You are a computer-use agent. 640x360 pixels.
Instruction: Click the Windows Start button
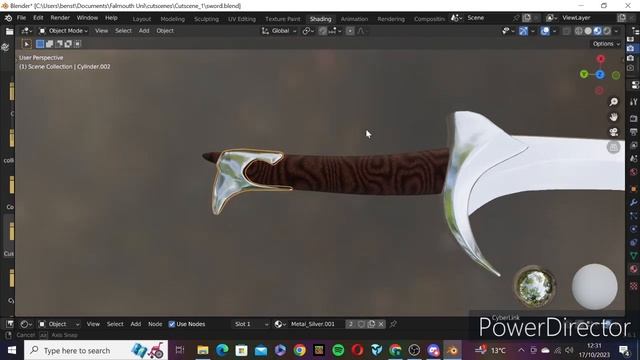click(x=11, y=350)
